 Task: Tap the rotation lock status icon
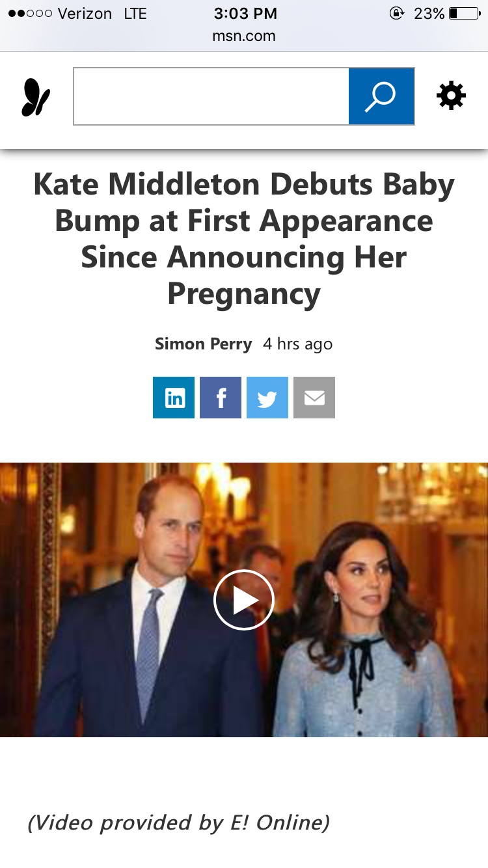(396, 13)
